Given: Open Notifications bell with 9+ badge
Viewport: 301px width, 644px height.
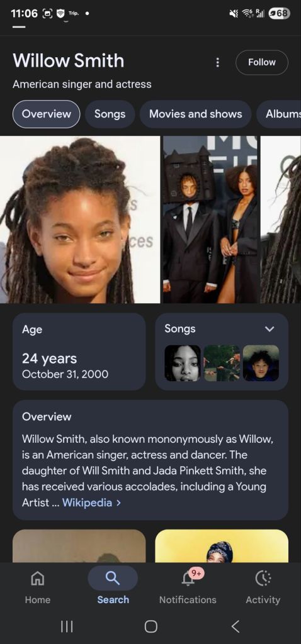Looking at the screenshot, I should click(x=188, y=578).
